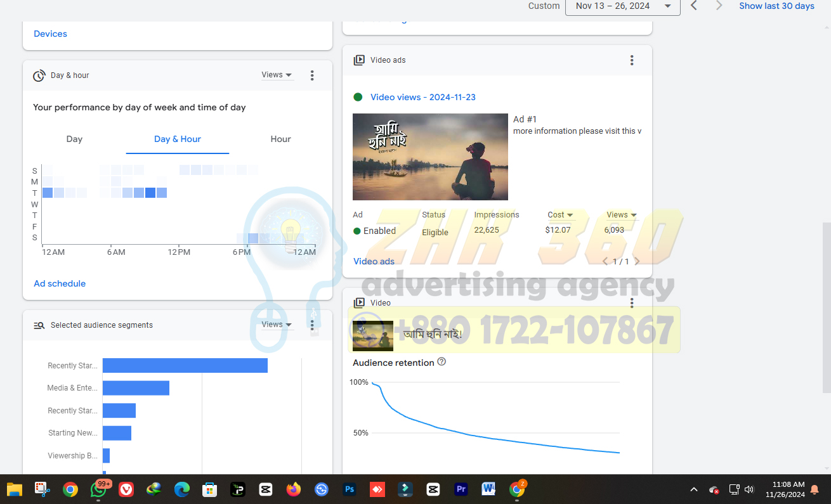Image resolution: width=831 pixels, height=504 pixels.
Task: Open Video ads card three-dot menu
Action: pyautogui.click(x=632, y=60)
